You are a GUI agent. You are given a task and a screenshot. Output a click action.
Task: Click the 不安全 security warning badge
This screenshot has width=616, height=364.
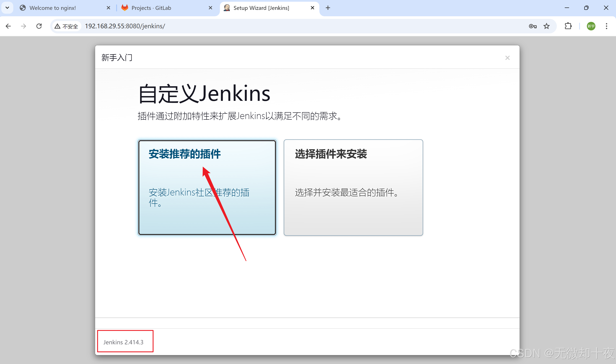tap(66, 26)
